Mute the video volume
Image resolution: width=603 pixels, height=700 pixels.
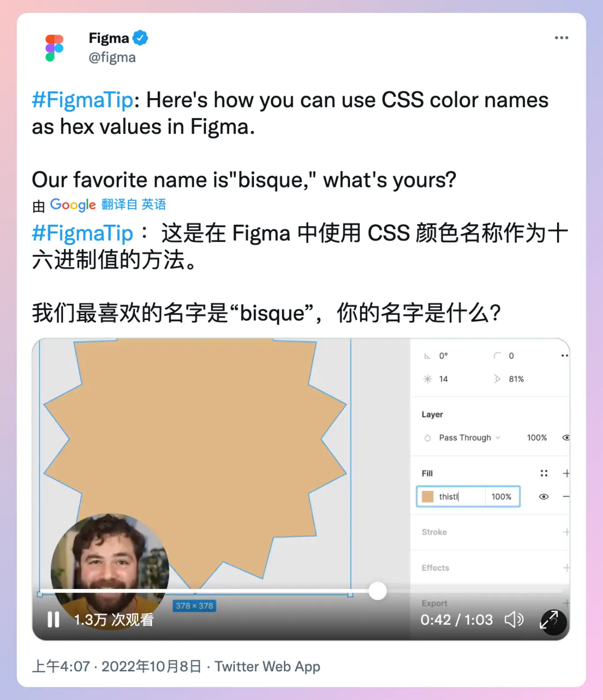tap(514, 619)
